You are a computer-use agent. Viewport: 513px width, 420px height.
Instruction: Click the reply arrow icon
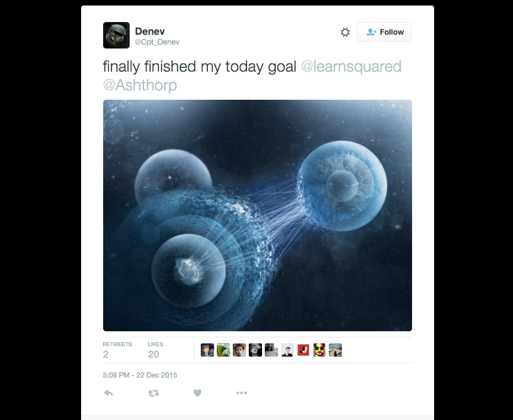[x=108, y=393]
